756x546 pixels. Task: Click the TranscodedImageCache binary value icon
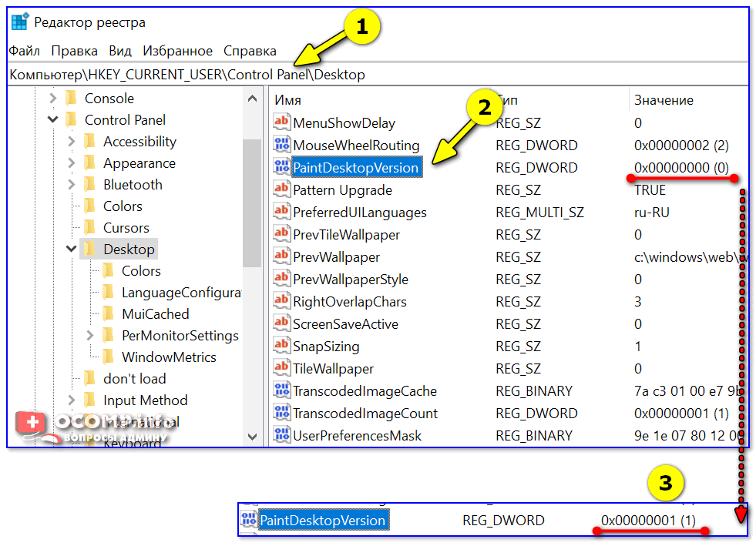(x=281, y=391)
